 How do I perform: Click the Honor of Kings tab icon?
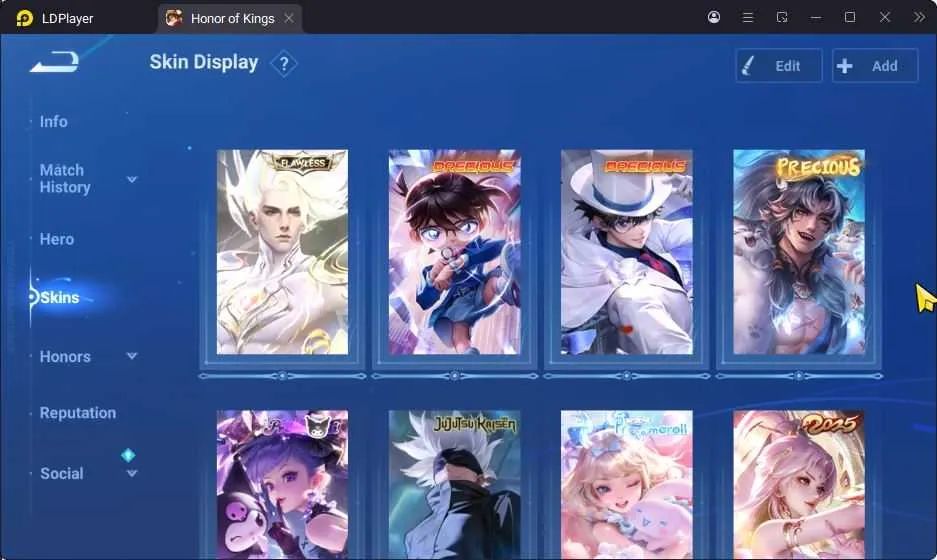pyautogui.click(x=174, y=18)
